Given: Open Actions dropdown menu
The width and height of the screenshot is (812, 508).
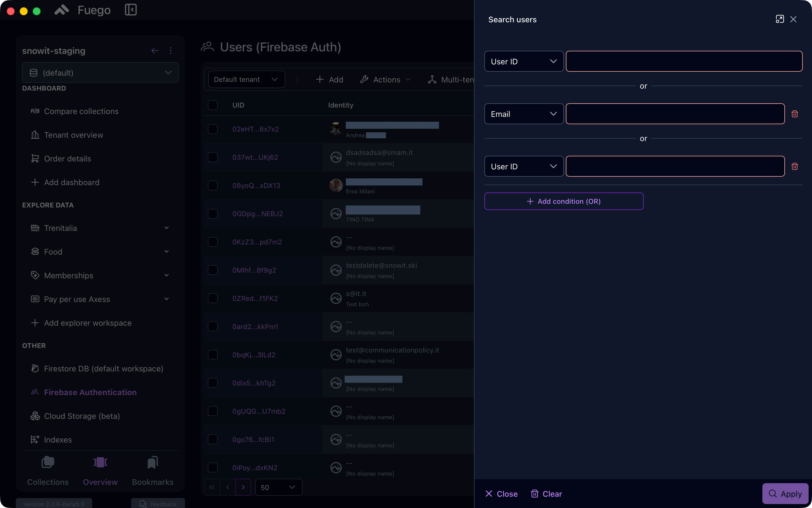Looking at the screenshot, I should (x=385, y=80).
